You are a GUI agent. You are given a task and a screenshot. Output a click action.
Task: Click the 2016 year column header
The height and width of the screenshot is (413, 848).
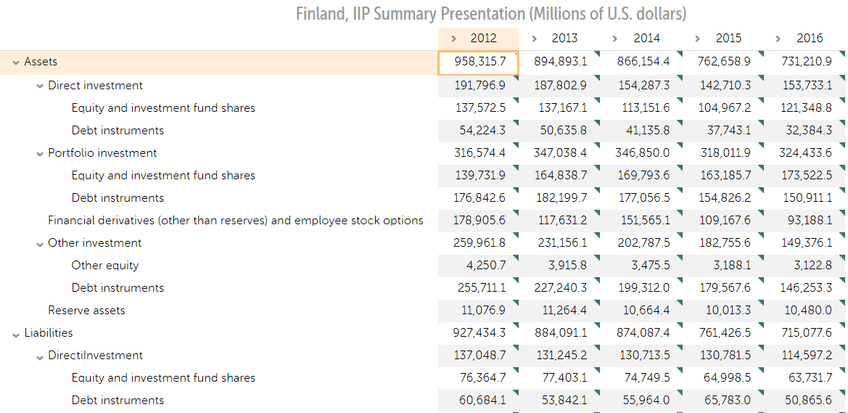(810, 38)
